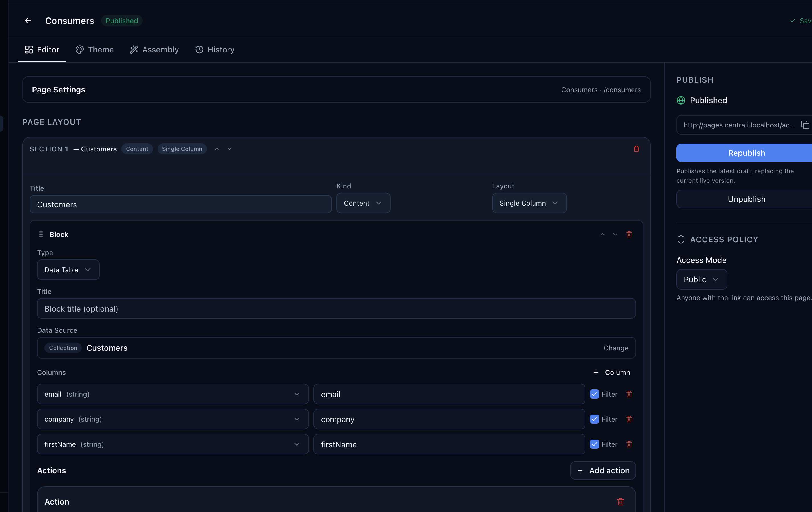Click Change next to Customers data source
Screen dimensions: 812x512
[616, 348]
